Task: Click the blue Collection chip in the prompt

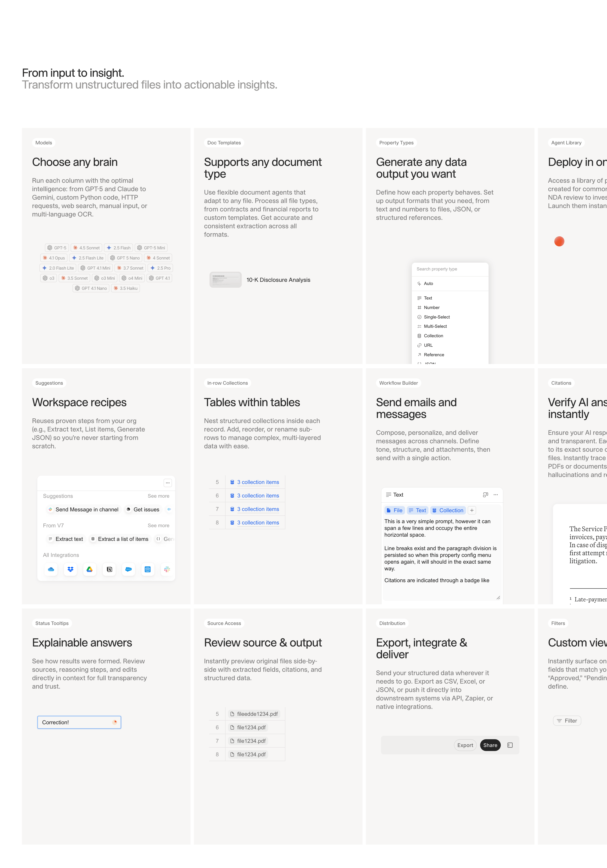Action: click(448, 510)
